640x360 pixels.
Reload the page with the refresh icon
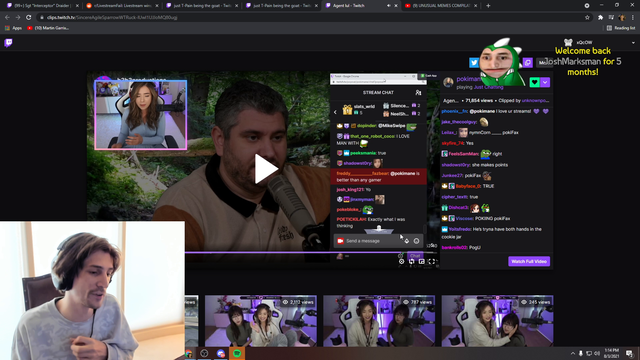point(29,18)
